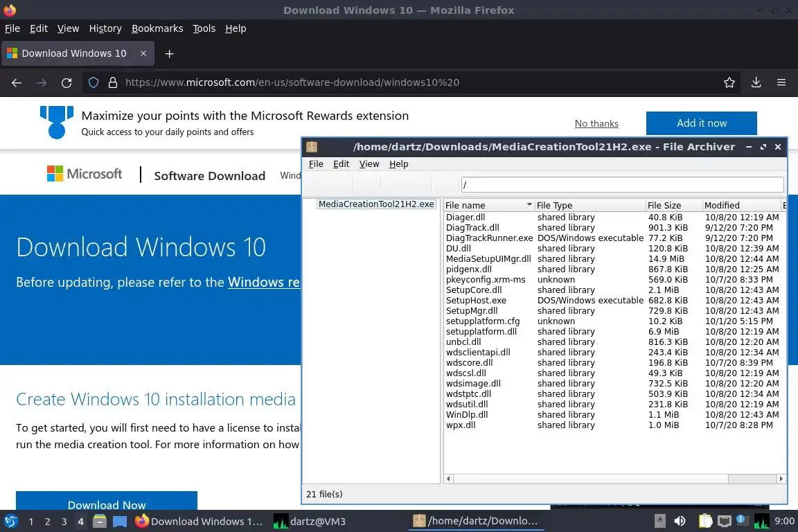Open the desktop start menu icon
The width and height of the screenshot is (798, 532).
point(10,522)
